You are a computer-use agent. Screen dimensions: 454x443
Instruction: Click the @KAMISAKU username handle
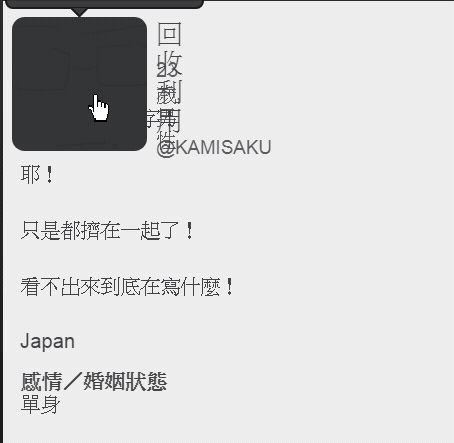[x=214, y=148]
